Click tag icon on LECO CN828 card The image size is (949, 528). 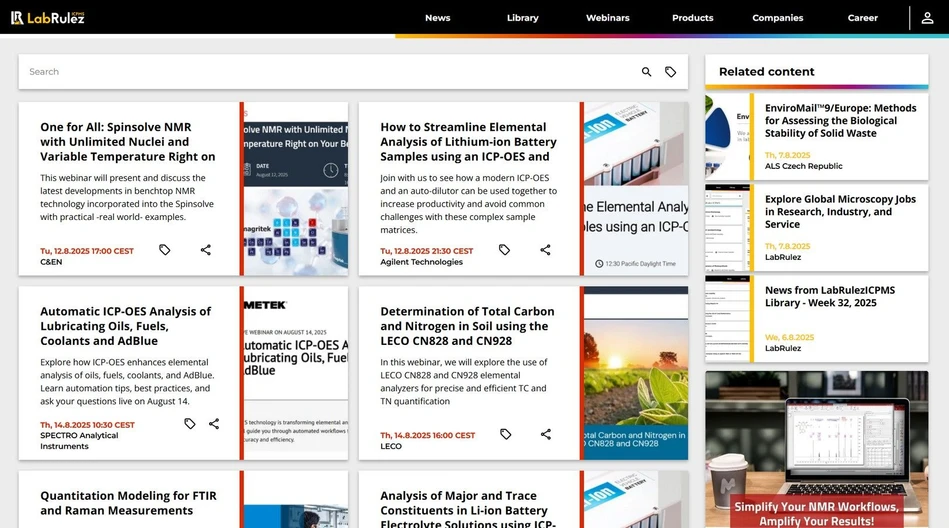point(506,434)
